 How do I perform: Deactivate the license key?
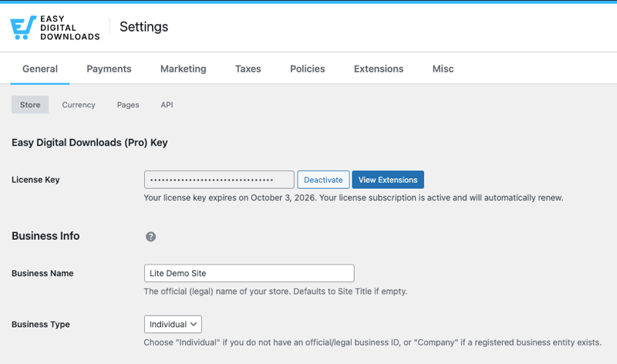[x=323, y=180]
